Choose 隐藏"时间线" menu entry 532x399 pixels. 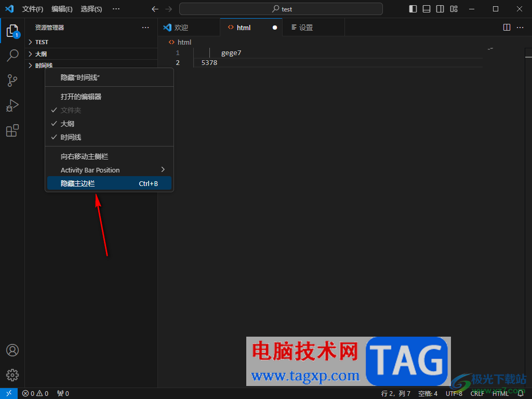109,78
